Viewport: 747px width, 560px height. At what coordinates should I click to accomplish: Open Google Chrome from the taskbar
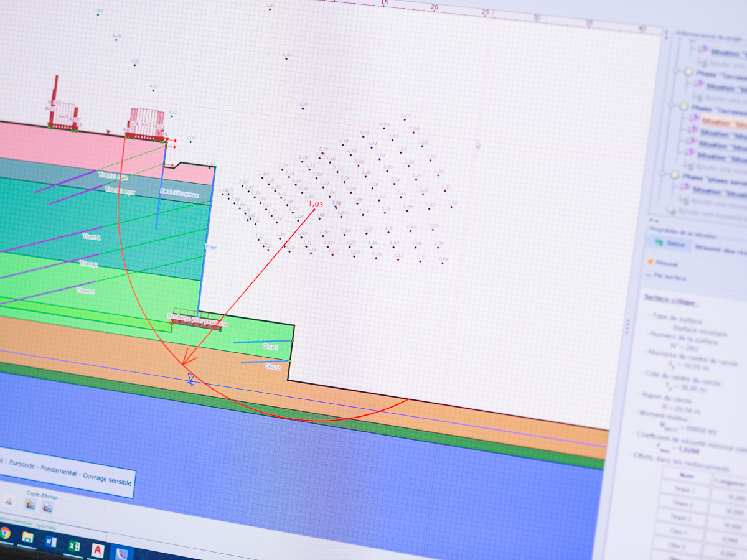coord(5,533)
